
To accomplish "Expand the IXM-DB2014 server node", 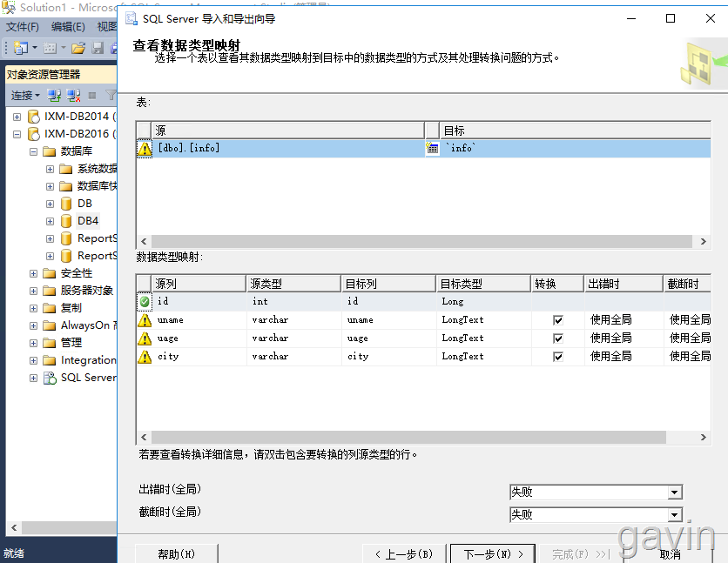I will (x=17, y=117).
